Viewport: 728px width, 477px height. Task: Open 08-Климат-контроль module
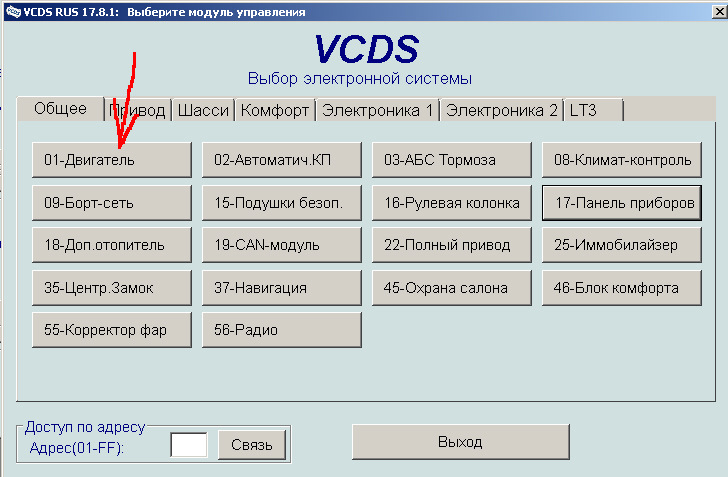(622, 160)
